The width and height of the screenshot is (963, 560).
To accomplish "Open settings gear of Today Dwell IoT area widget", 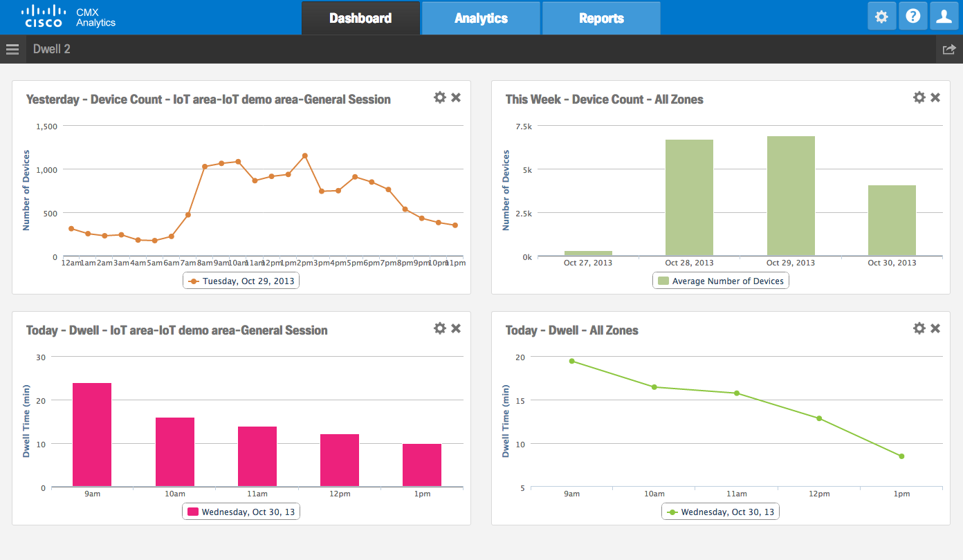I will (x=439, y=328).
